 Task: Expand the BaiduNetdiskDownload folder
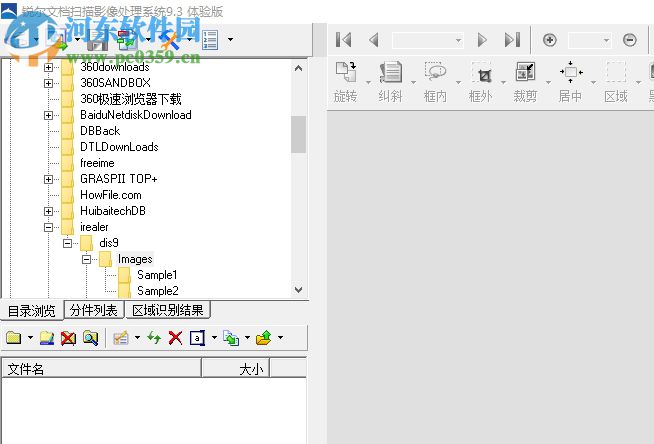[48, 115]
